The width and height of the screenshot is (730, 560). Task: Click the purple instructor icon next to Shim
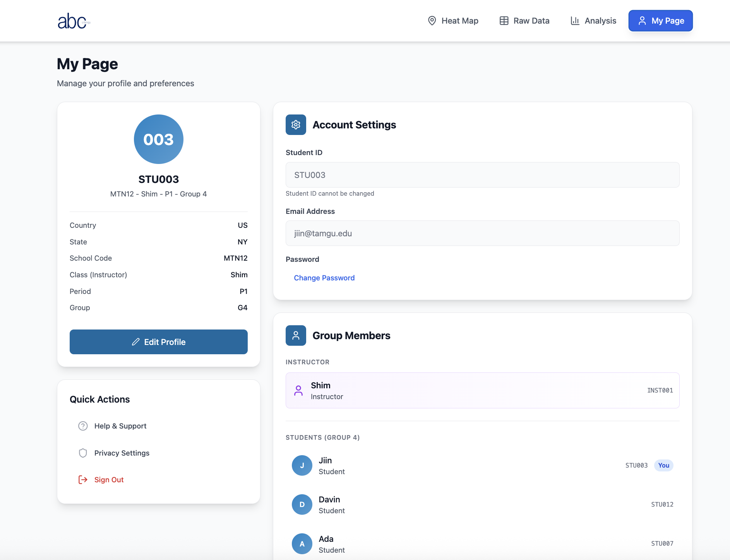[298, 391]
